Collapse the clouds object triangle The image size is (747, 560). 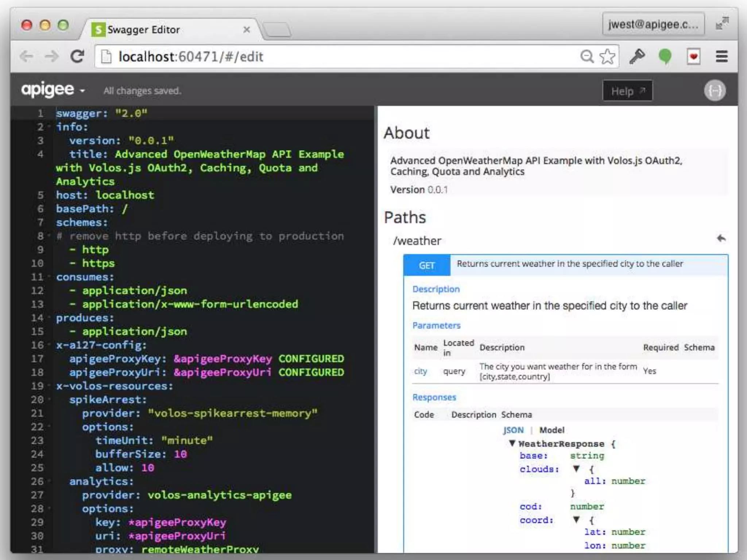point(576,468)
